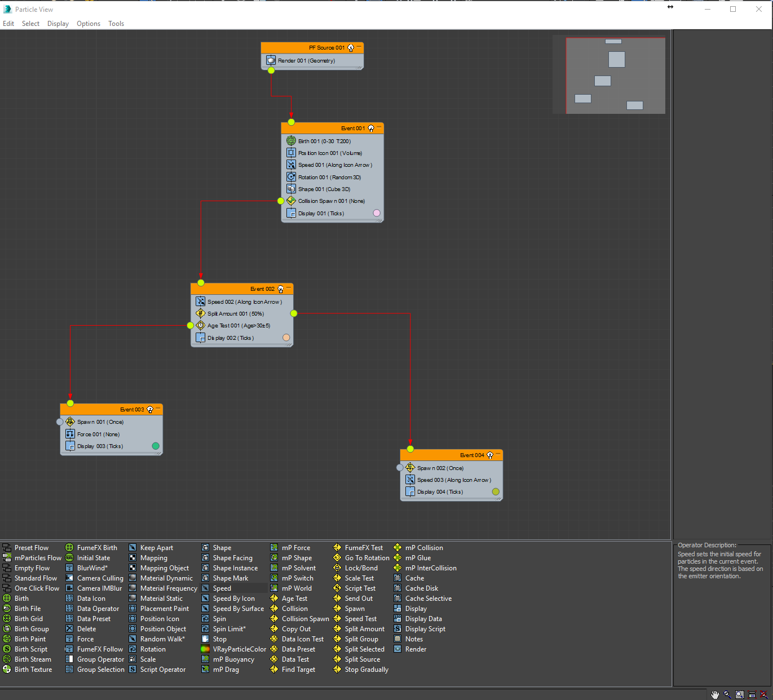The image size is (773, 700).
Task: Click the Shape 001 operator icon
Action: [291, 189]
